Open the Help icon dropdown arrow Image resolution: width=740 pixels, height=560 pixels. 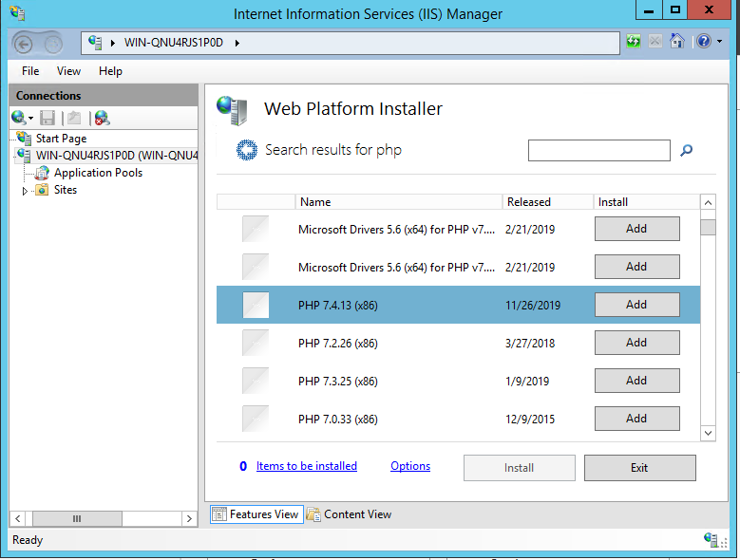tap(720, 42)
